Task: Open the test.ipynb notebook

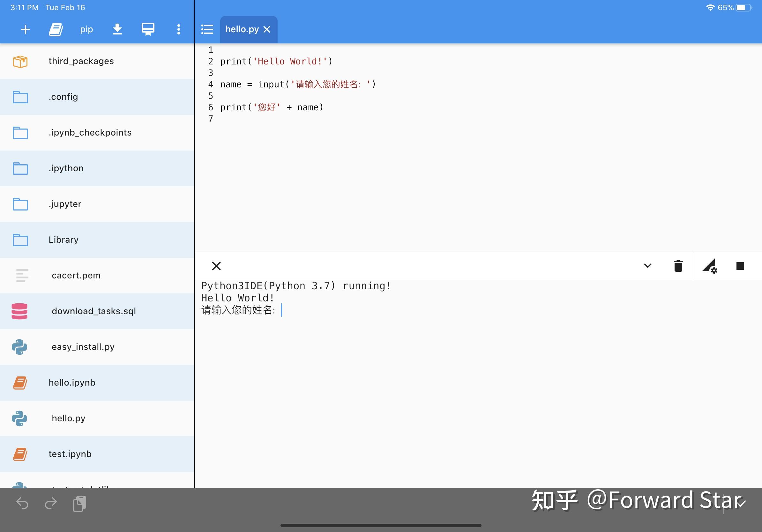Action: 97,454
